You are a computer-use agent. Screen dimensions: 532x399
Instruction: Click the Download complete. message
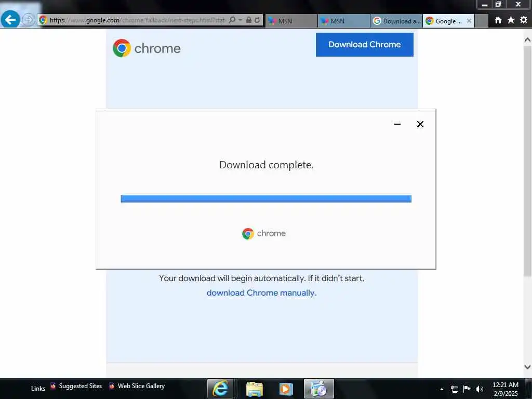tap(267, 165)
